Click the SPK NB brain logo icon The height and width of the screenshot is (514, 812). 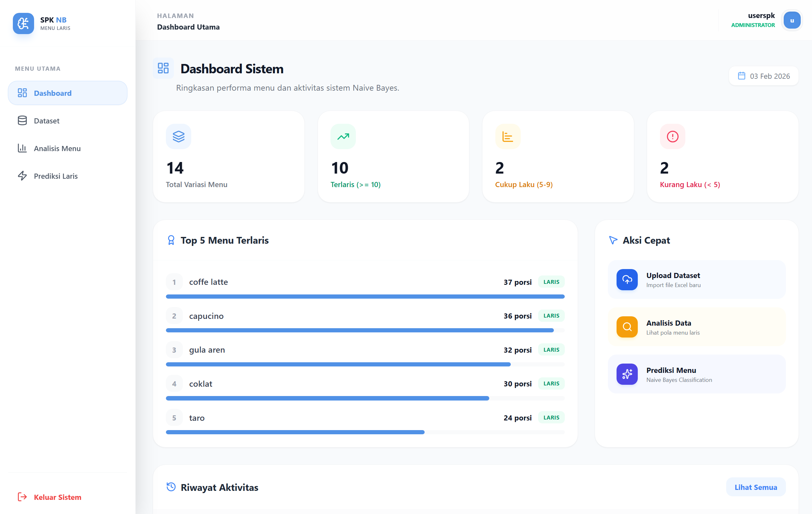click(x=23, y=23)
